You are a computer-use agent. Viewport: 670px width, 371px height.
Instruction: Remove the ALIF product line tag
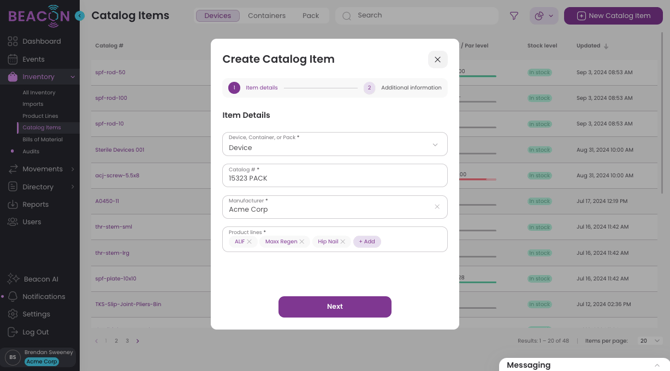click(x=249, y=241)
